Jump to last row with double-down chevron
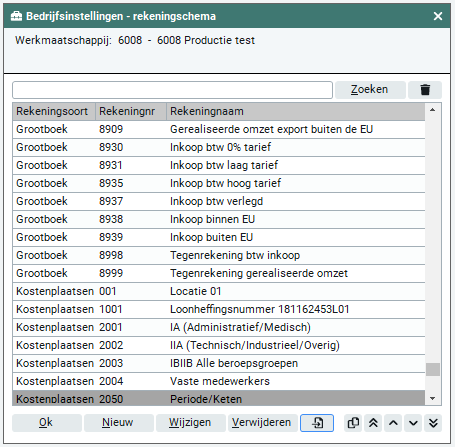455x447 pixels. [x=433, y=423]
